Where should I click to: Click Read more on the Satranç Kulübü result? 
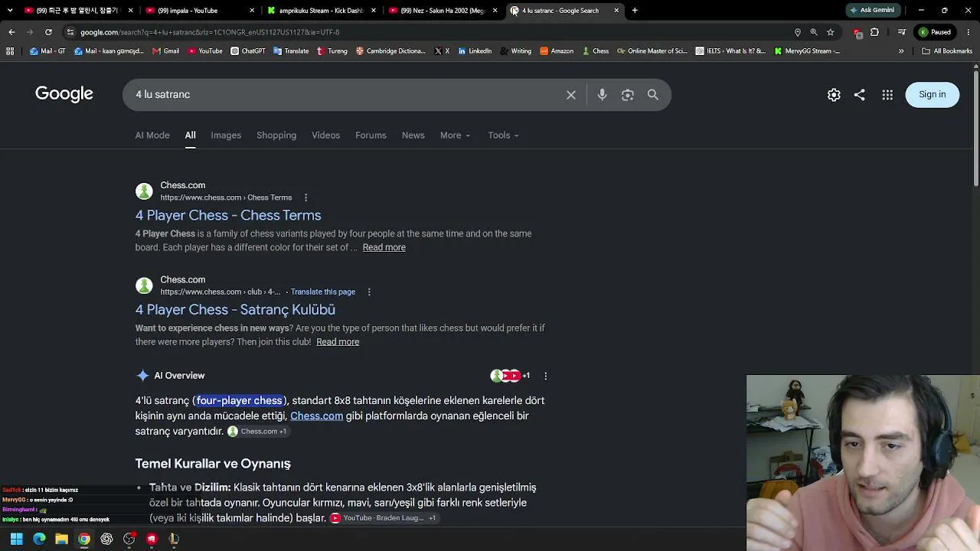click(x=338, y=342)
